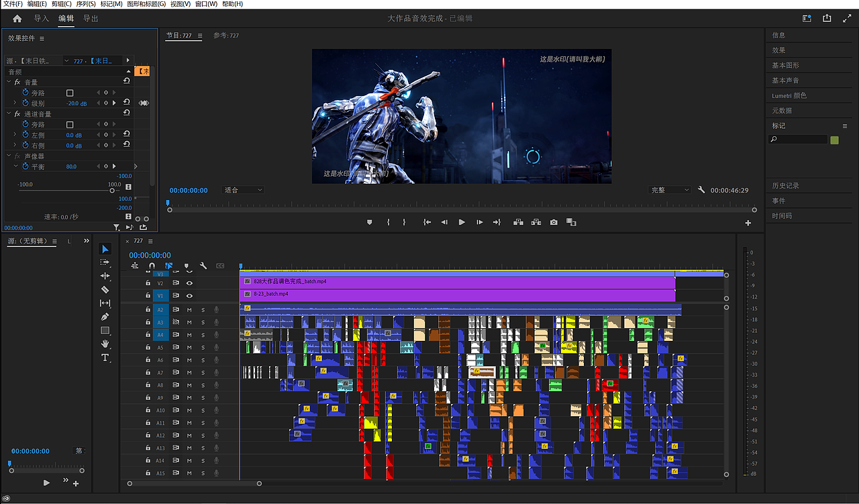This screenshot has width=859, height=504.
Task: Open Program monitor settings wrench
Action: [x=701, y=190]
